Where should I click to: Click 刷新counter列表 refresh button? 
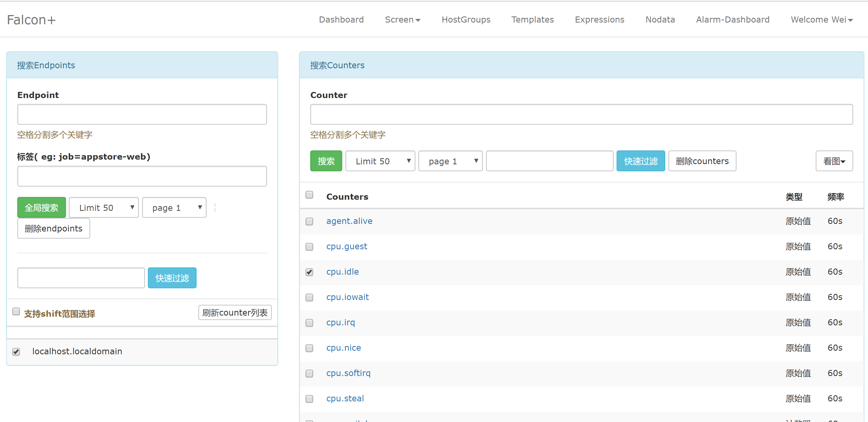click(x=234, y=313)
